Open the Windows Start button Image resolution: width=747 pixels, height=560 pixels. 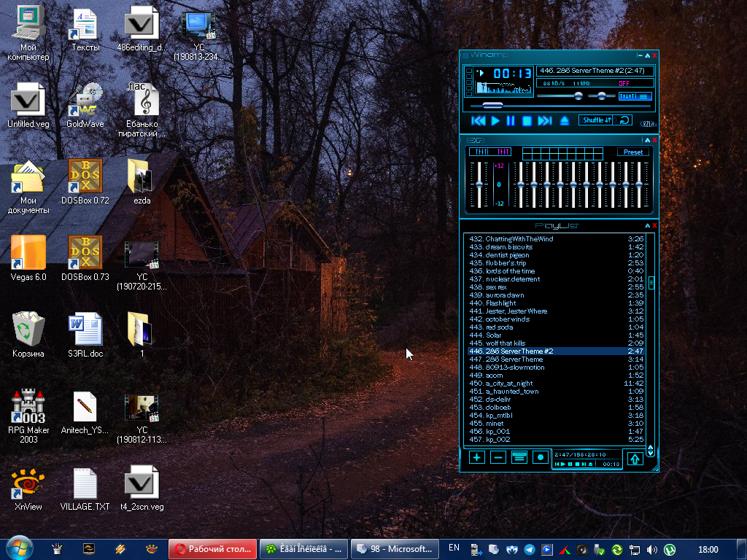point(18,547)
